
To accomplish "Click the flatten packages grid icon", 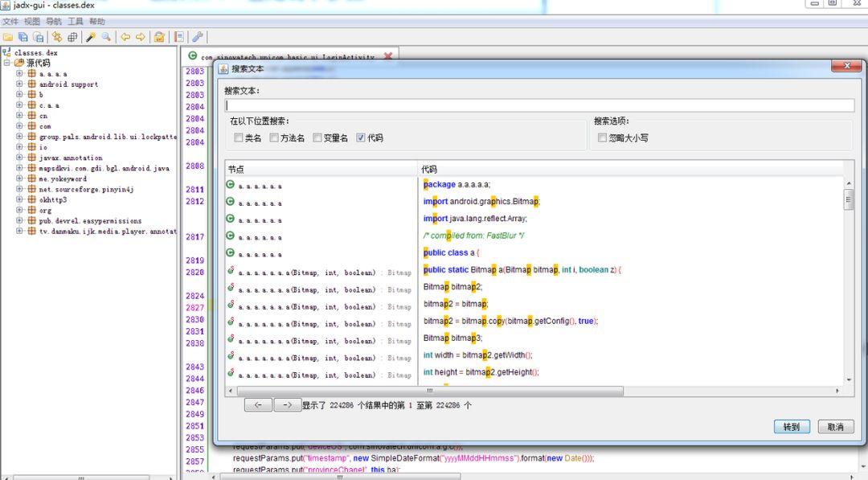I will tap(72, 37).
